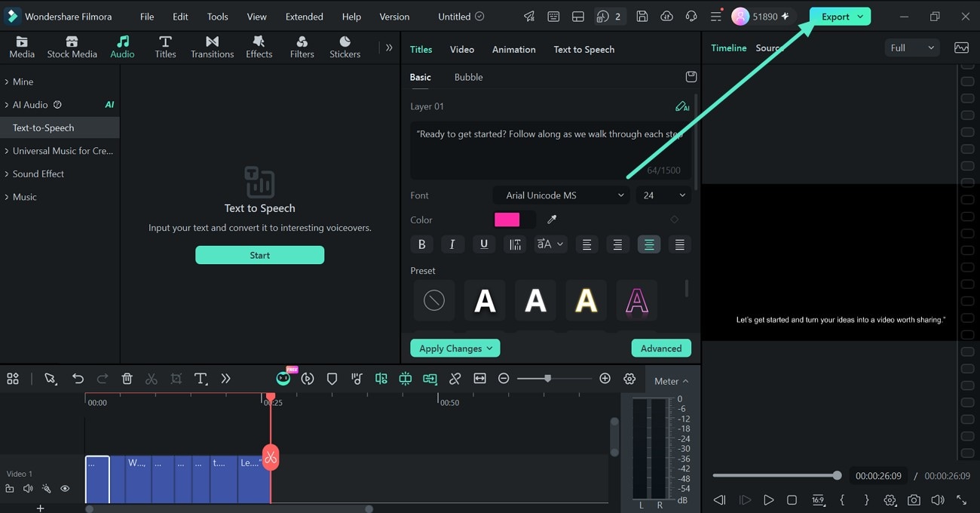Select the no-style preset
Screen dimensions: 980x513
click(x=434, y=300)
